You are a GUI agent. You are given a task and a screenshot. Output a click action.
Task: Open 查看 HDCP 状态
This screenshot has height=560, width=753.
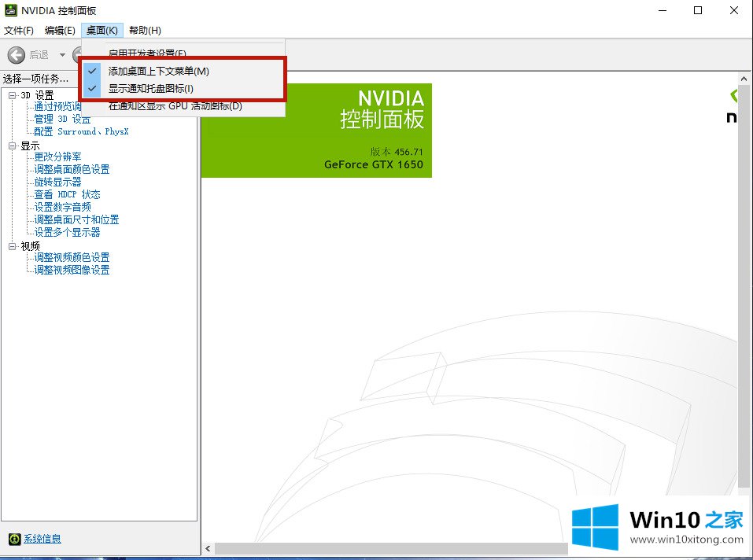tap(67, 194)
